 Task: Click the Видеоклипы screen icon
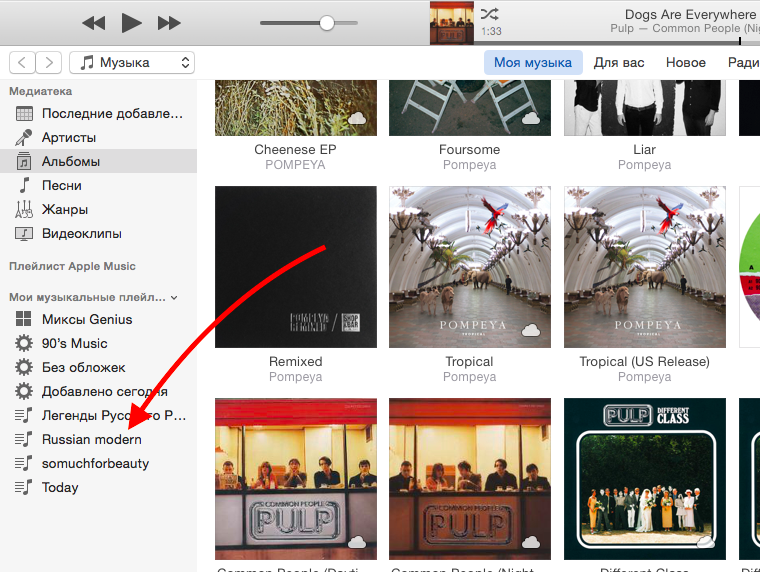click(24, 234)
